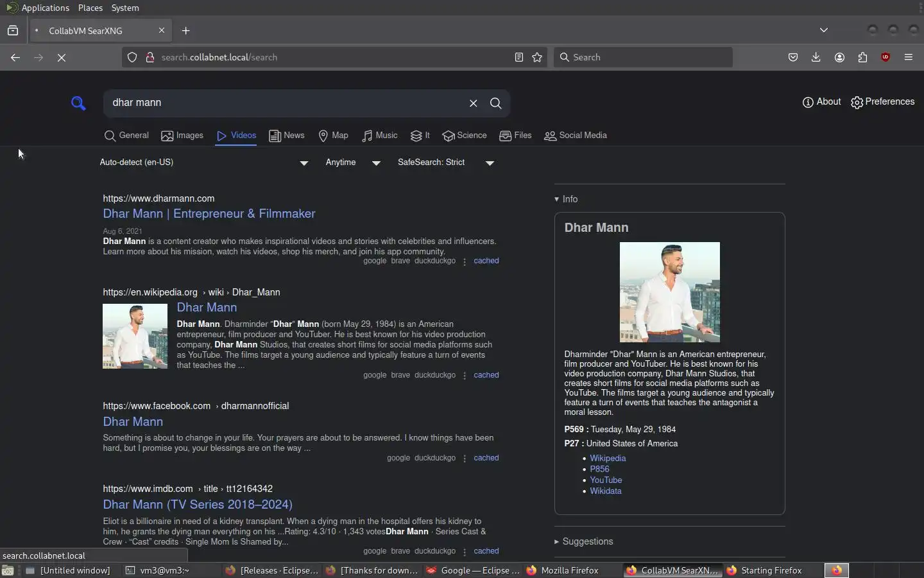This screenshot has height=578, width=924.
Task: Toggle reader view icon
Action: [519, 57]
